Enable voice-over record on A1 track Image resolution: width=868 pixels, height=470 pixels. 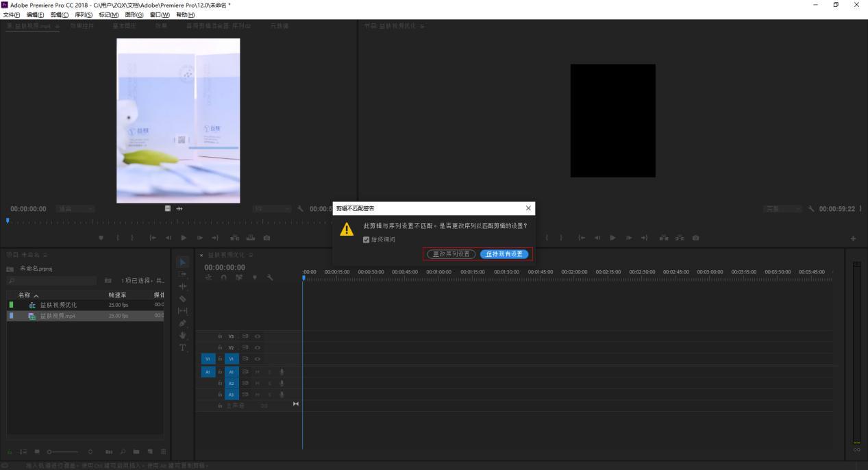[x=282, y=372]
